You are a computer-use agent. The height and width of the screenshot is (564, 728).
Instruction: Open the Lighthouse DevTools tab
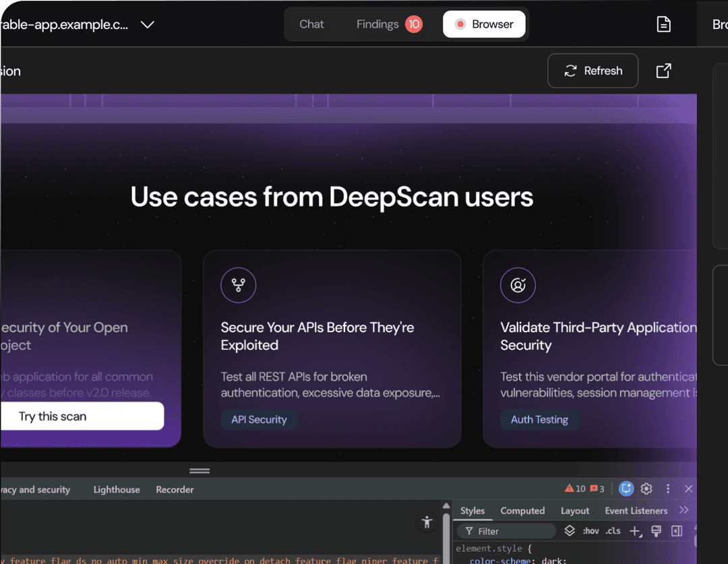117,489
